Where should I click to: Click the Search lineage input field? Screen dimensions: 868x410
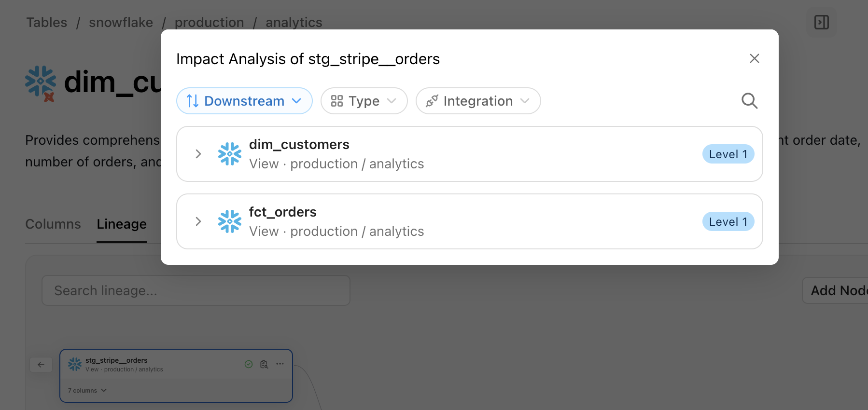pyautogui.click(x=196, y=290)
